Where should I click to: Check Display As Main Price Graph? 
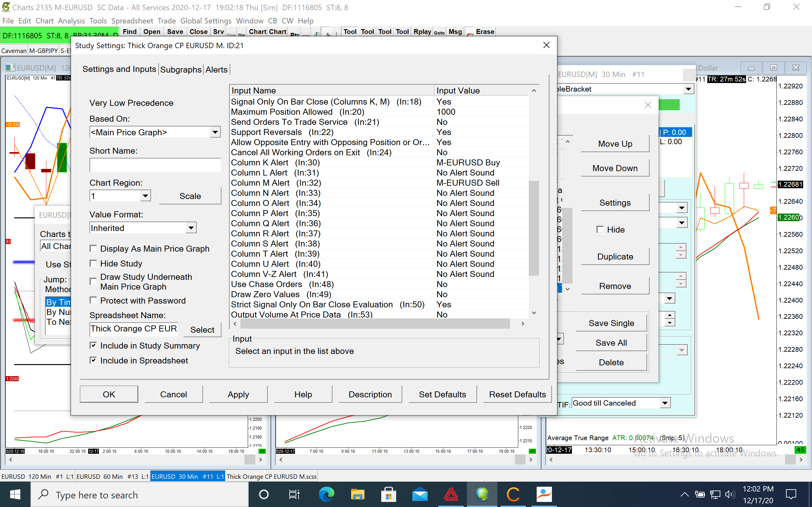click(94, 248)
